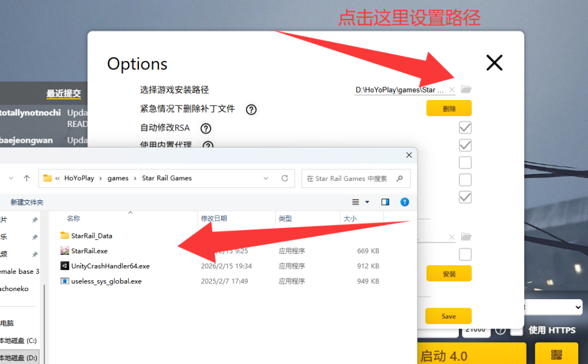The height and width of the screenshot is (364, 588).
Task: Show help for auto-modify RSA option
Action: [206, 128]
